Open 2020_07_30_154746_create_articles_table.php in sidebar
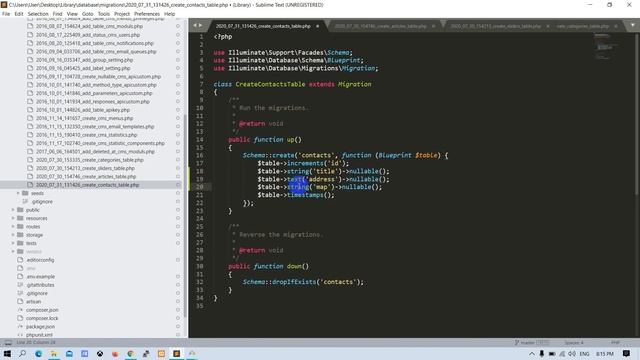The width and height of the screenshot is (640, 360). point(86,177)
